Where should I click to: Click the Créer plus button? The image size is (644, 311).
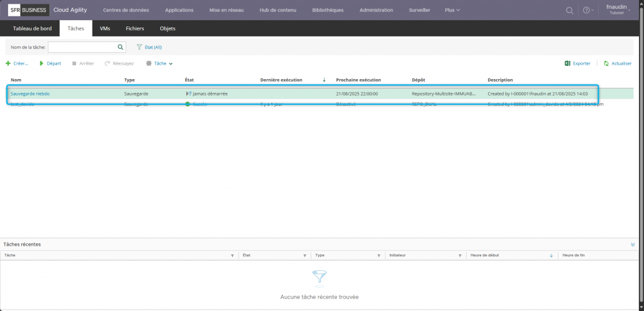(x=17, y=63)
